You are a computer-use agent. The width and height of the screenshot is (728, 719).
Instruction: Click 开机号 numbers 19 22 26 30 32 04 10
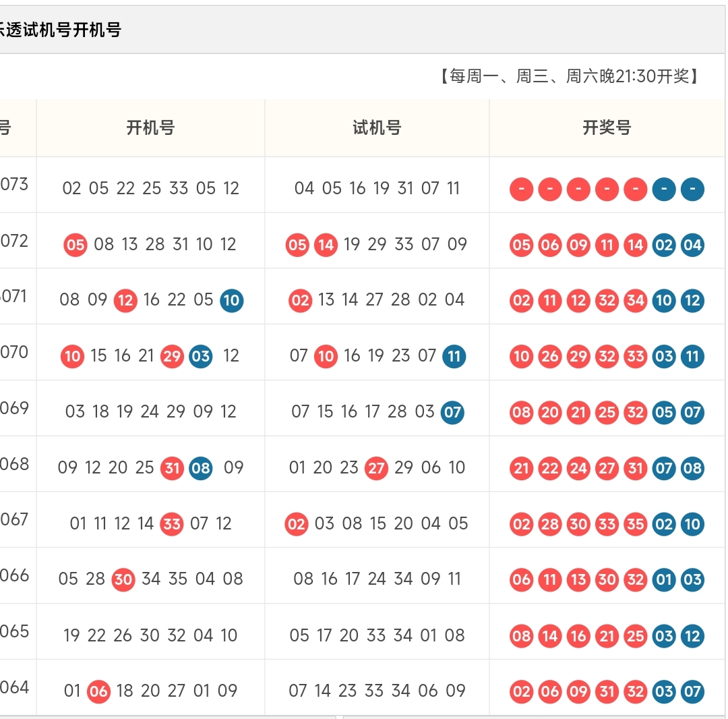150,635
